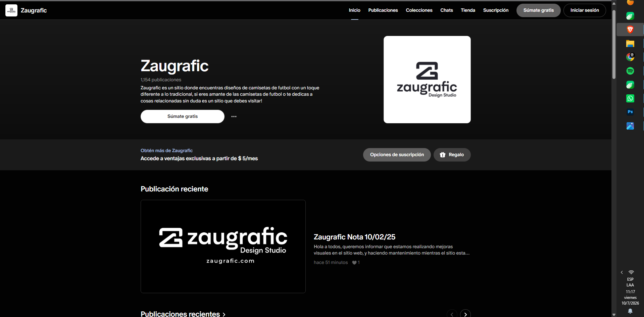Click the white Súmate gratis button below the description
Screen dimensions: 644x317
tap(183, 117)
